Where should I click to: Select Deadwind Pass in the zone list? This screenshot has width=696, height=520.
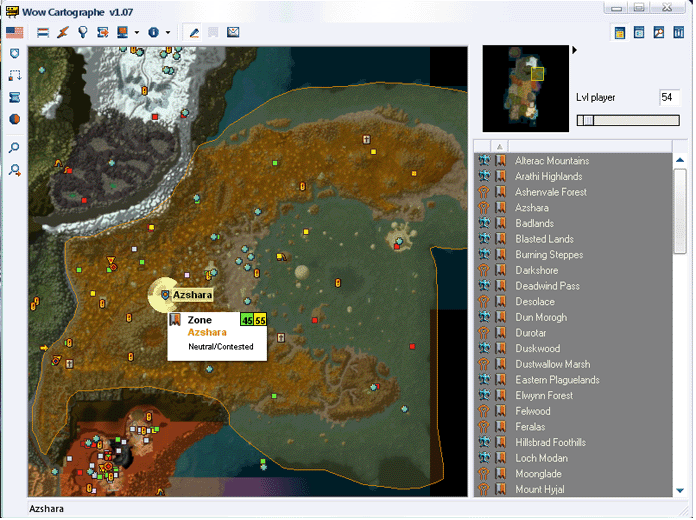547,286
